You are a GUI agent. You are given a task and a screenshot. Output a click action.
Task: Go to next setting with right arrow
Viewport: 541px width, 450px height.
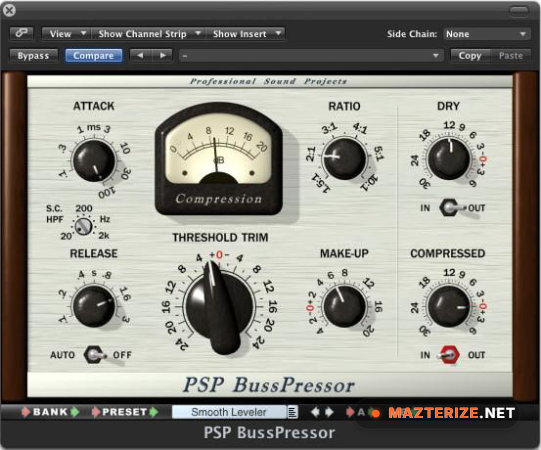162,56
